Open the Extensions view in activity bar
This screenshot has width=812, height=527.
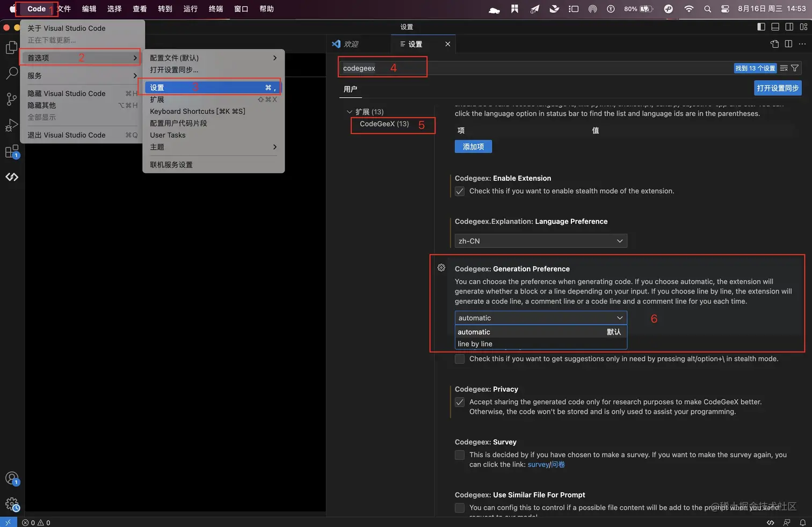pyautogui.click(x=11, y=152)
